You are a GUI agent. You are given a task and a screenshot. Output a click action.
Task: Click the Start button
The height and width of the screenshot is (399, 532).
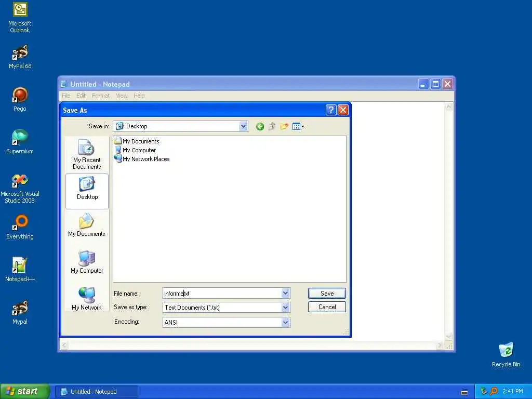[x=25, y=392]
